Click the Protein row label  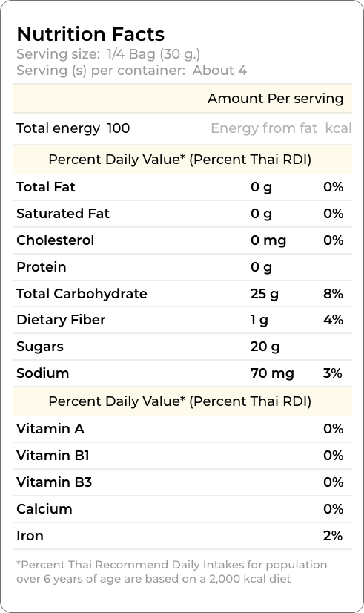(42, 267)
